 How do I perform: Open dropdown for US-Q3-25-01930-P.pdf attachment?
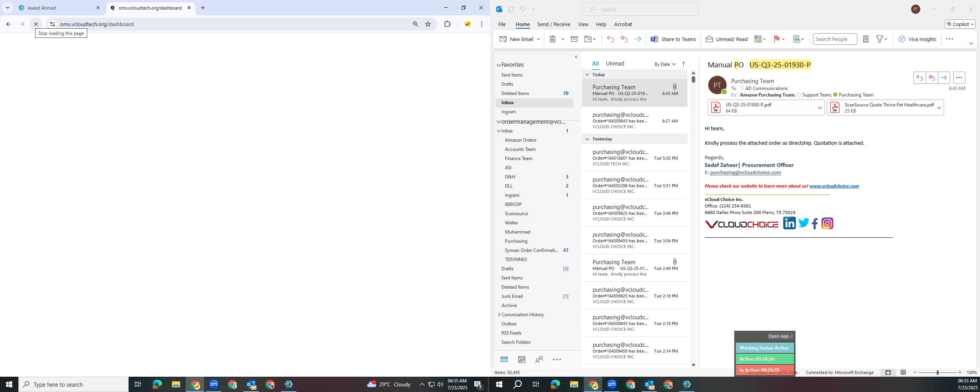pos(820,108)
